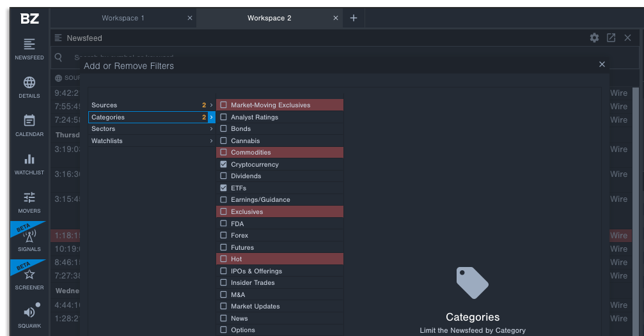The image size is (644, 336).
Task: Check the Options checkbox
Action: (223, 330)
